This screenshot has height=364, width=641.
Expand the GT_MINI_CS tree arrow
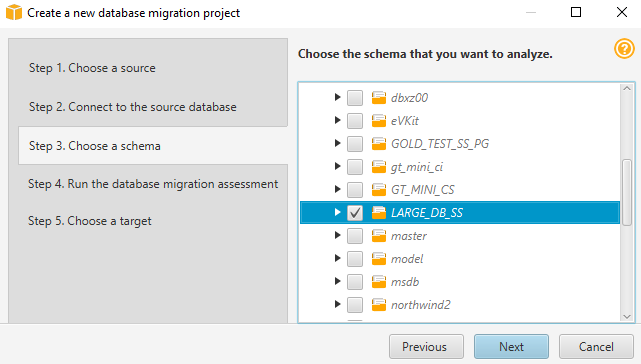coord(337,189)
